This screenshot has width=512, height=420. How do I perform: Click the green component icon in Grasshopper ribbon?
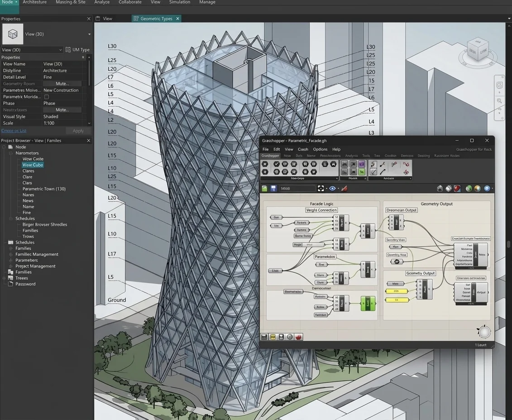click(x=361, y=172)
